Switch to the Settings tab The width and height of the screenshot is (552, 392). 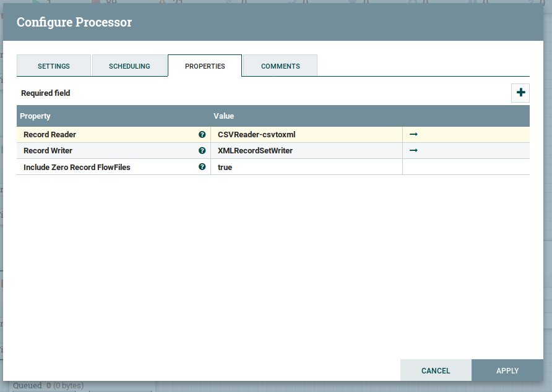(54, 66)
